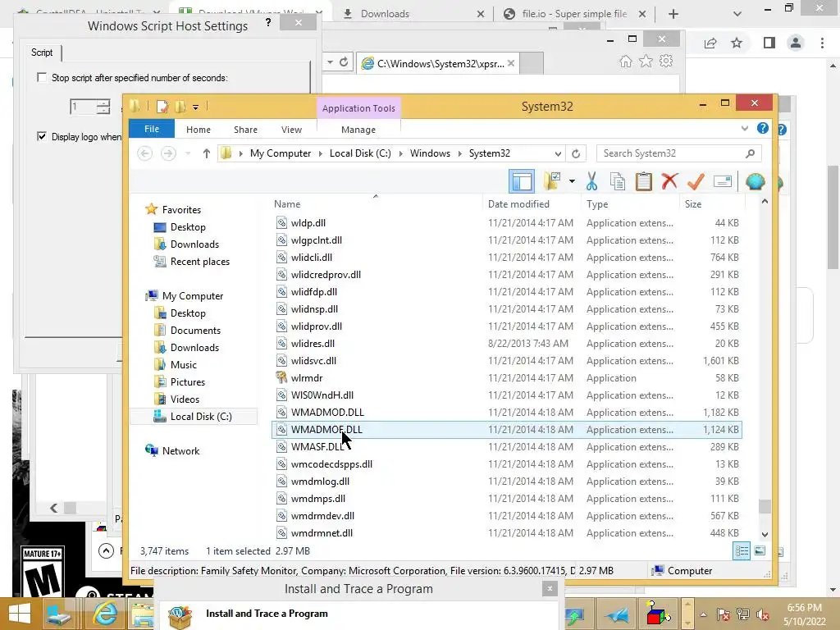840x630 pixels.
Task: Click the teal shell icon in toolbar
Action: [756, 181]
